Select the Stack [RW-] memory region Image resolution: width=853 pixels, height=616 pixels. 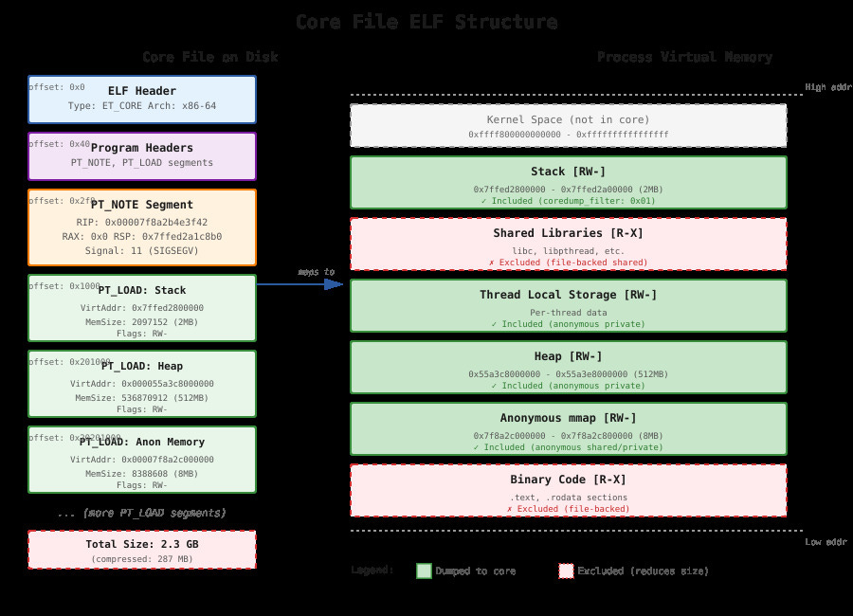coord(569,182)
